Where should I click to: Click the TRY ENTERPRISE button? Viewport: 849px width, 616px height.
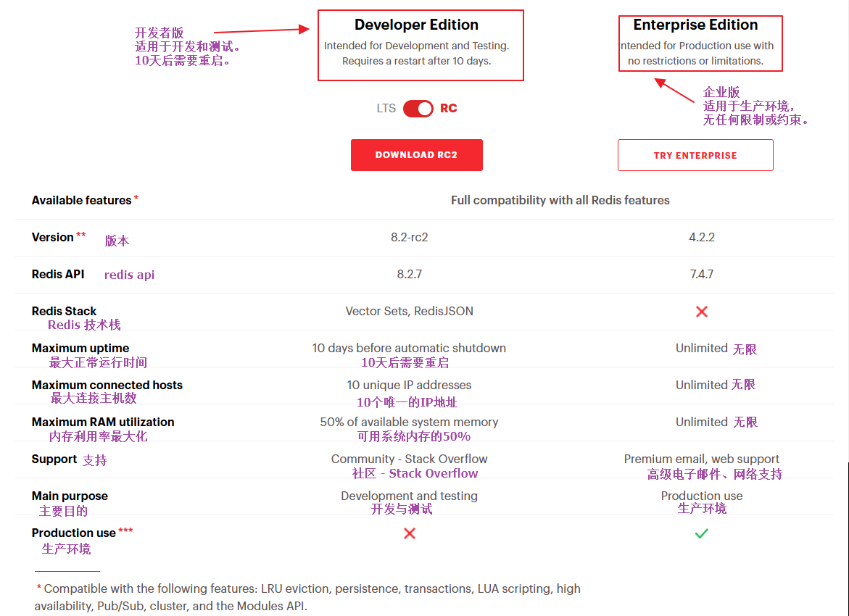pos(695,155)
